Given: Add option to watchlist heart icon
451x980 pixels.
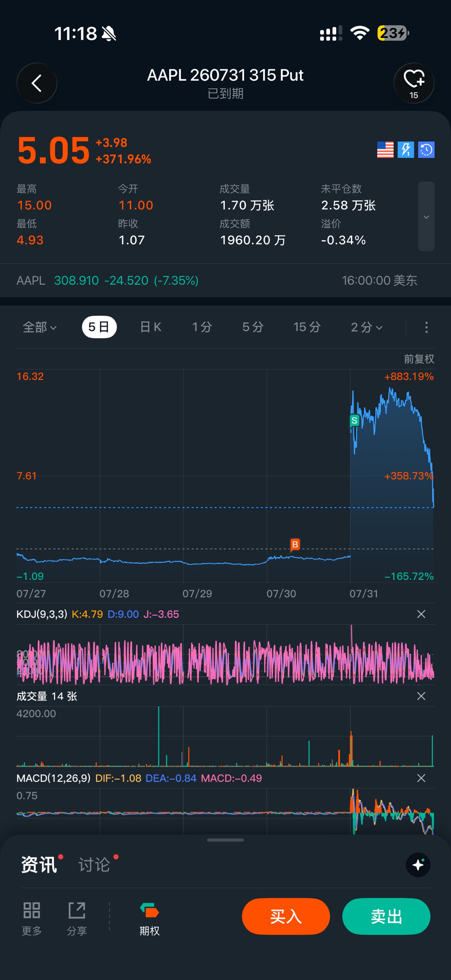Looking at the screenshot, I should [414, 83].
